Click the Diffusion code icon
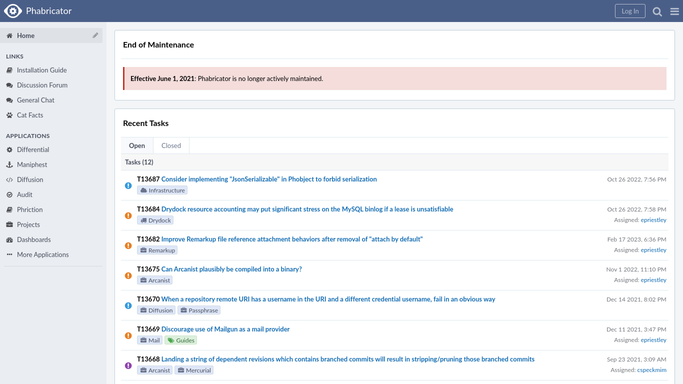 point(9,180)
